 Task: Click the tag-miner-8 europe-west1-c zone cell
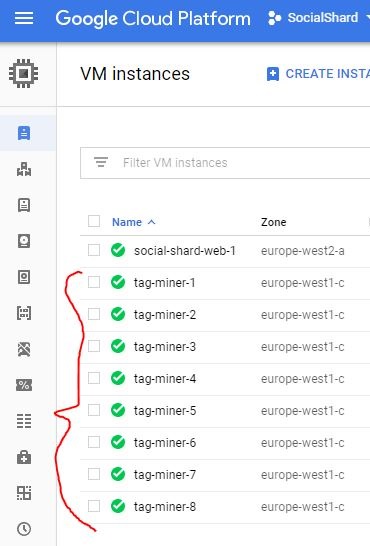tap(303, 507)
